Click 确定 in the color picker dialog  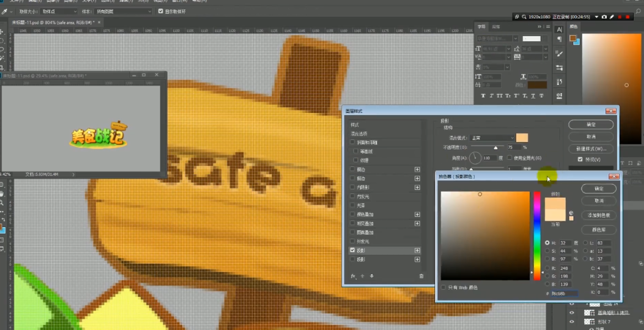[599, 189]
